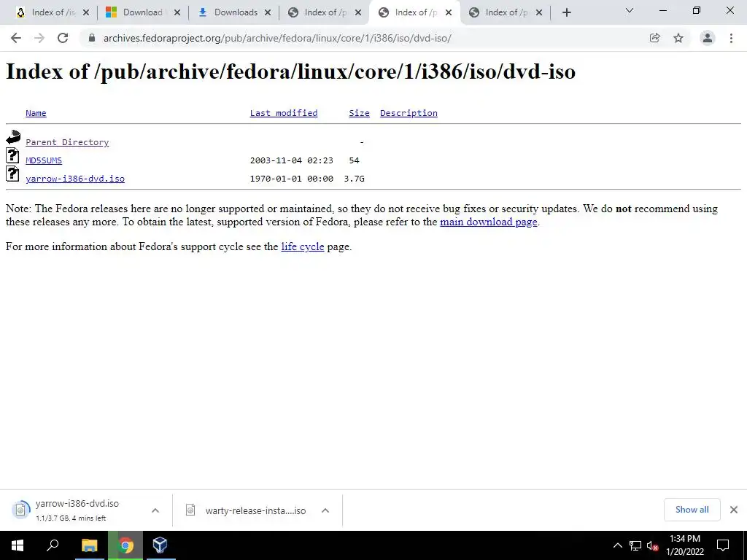Screen dimensions: 747x560
Task: Click the forward navigation arrow
Action: tap(39, 38)
